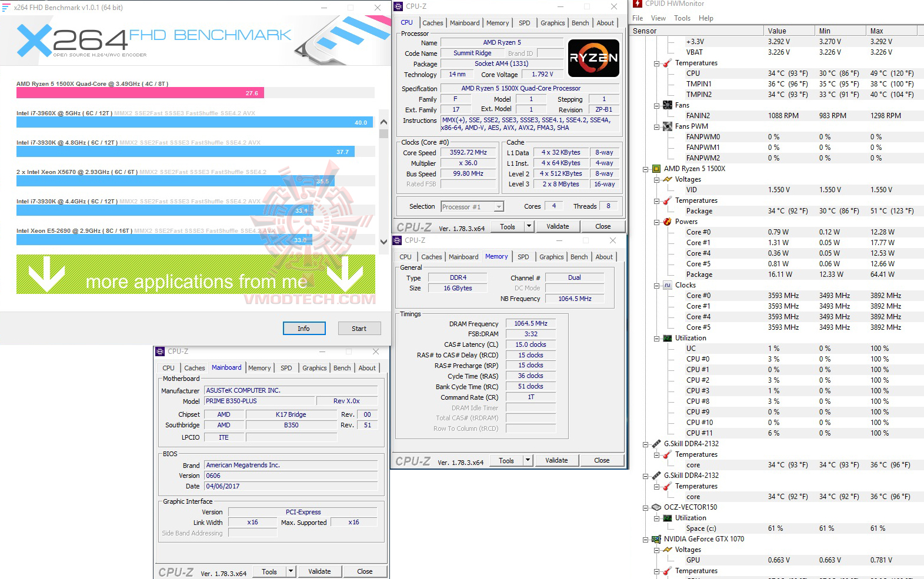The height and width of the screenshot is (579, 924).
Task: Click Tools button in Mainboard CPU-Z window
Action: point(269,571)
